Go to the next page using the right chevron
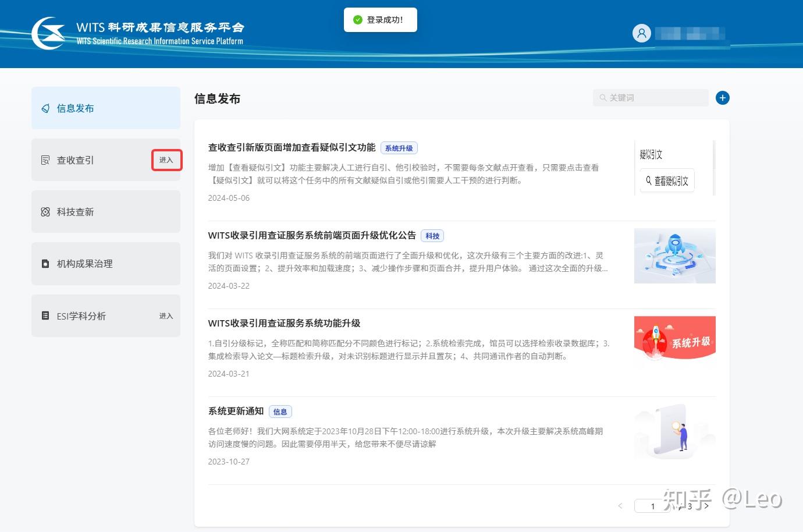This screenshot has width=803, height=532. (706, 506)
